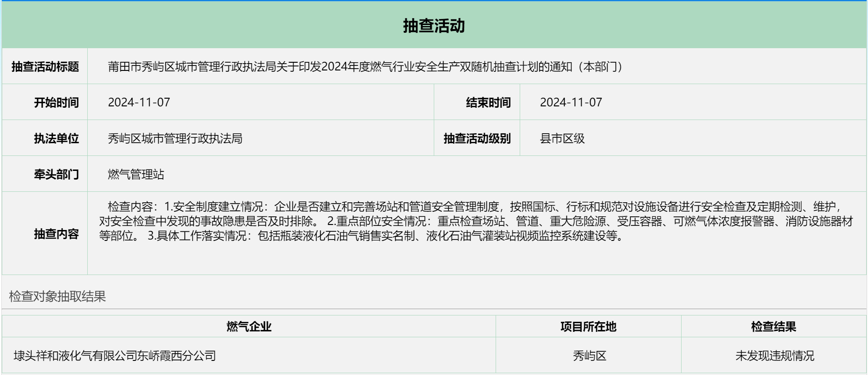Click the 燃气企业 column header

click(x=249, y=327)
